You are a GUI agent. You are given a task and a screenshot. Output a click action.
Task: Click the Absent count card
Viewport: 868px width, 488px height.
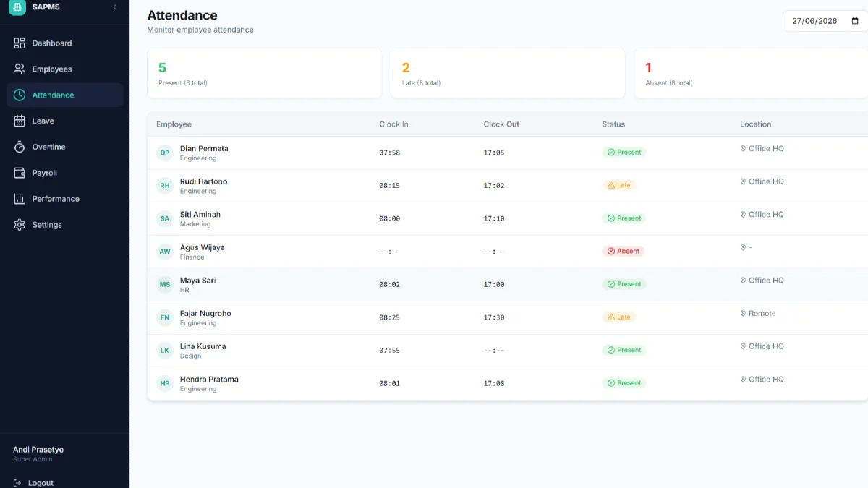point(751,73)
